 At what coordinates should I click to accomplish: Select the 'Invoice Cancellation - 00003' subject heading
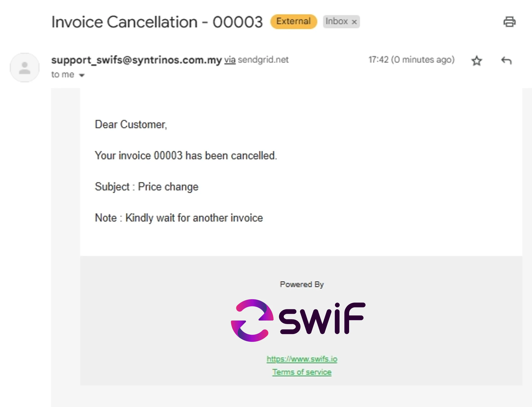coord(157,22)
